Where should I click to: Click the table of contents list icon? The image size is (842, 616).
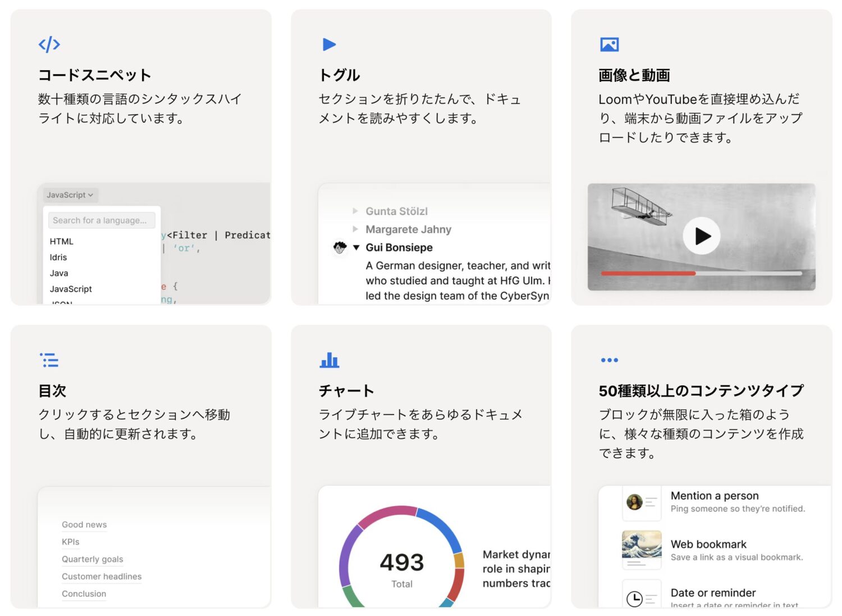coord(49,360)
